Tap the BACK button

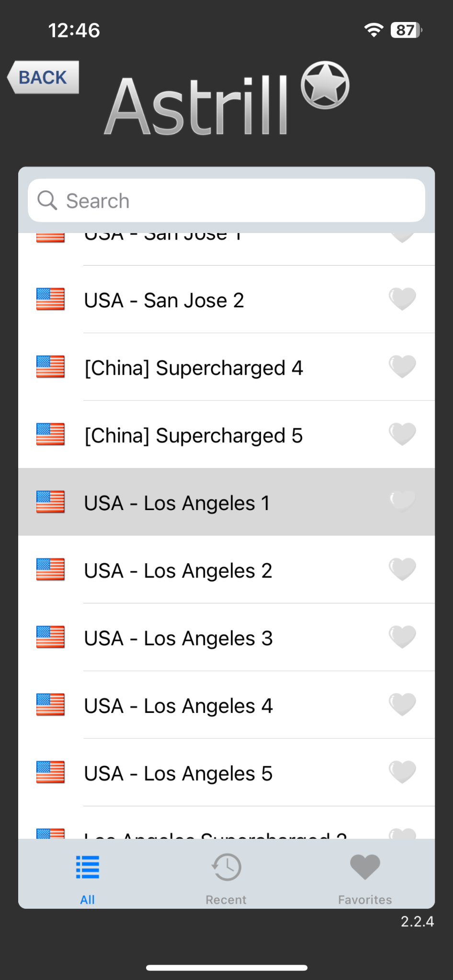click(43, 77)
